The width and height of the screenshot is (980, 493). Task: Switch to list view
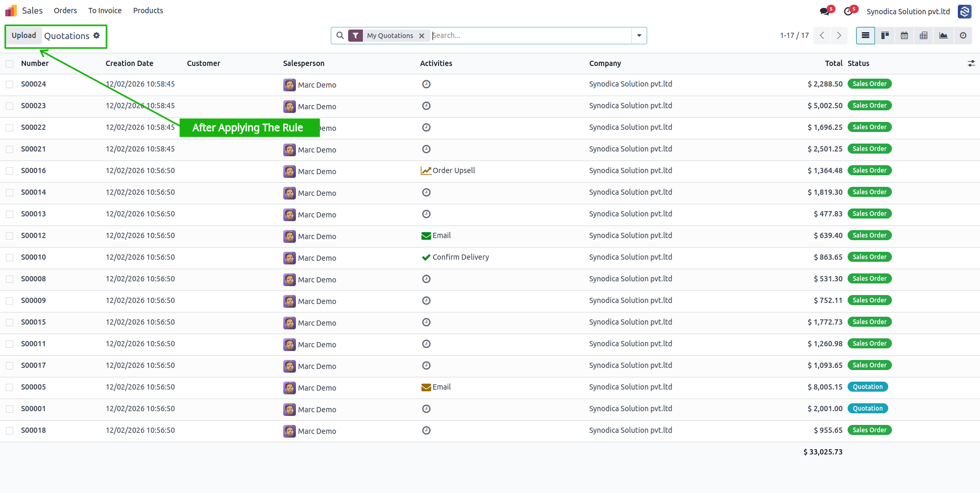tap(866, 35)
